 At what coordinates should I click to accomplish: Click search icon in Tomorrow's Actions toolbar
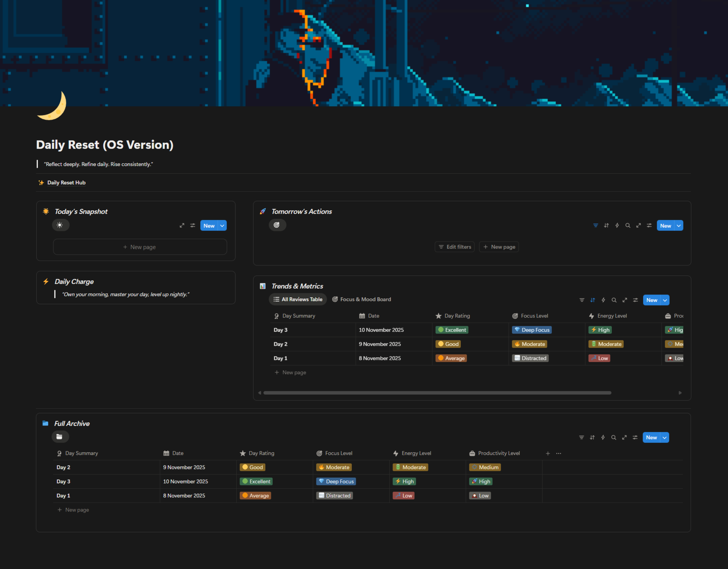coord(628,225)
